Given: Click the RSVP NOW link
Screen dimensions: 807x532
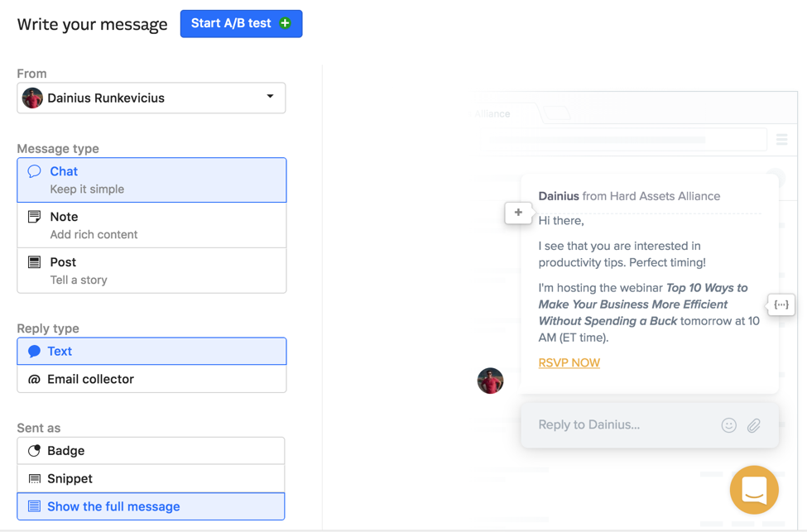Looking at the screenshot, I should coord(569,362).
